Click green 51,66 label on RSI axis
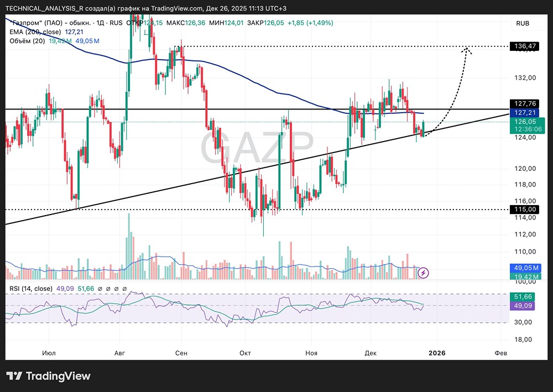This screenshot has width=553, height=392. pos(523,297)
